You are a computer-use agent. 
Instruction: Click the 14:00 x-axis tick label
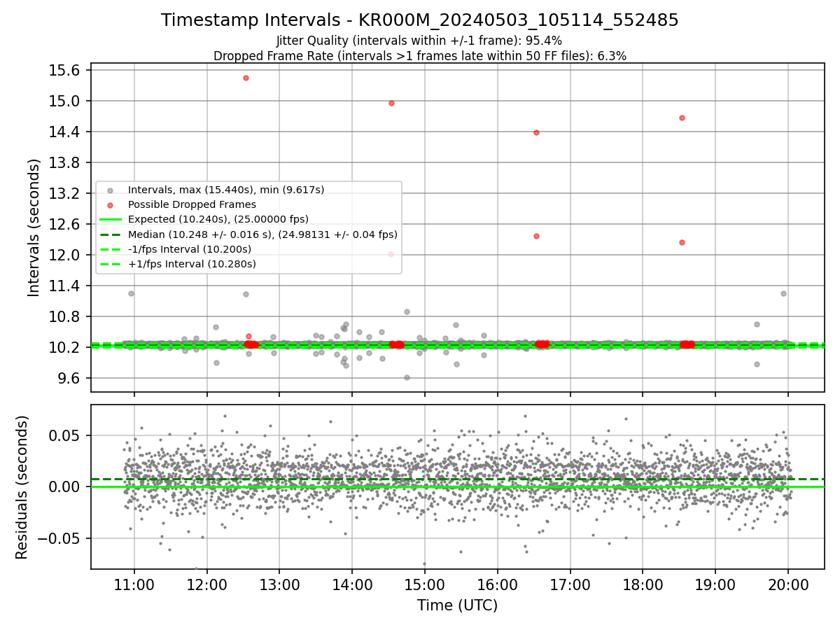pyautogui.click(x=352, y=584)
